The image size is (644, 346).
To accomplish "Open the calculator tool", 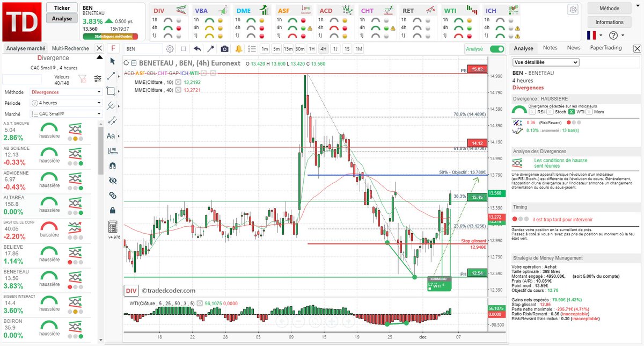I will point(112,226).
